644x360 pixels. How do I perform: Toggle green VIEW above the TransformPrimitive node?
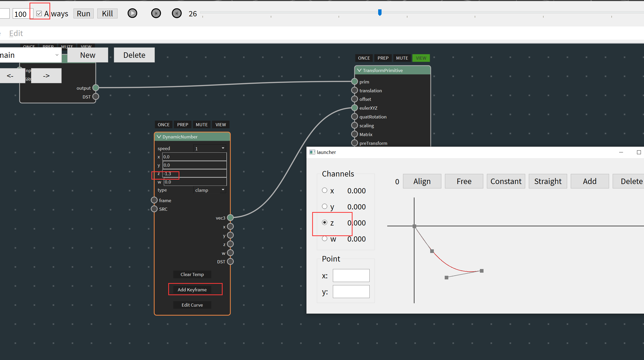(421, 58)
